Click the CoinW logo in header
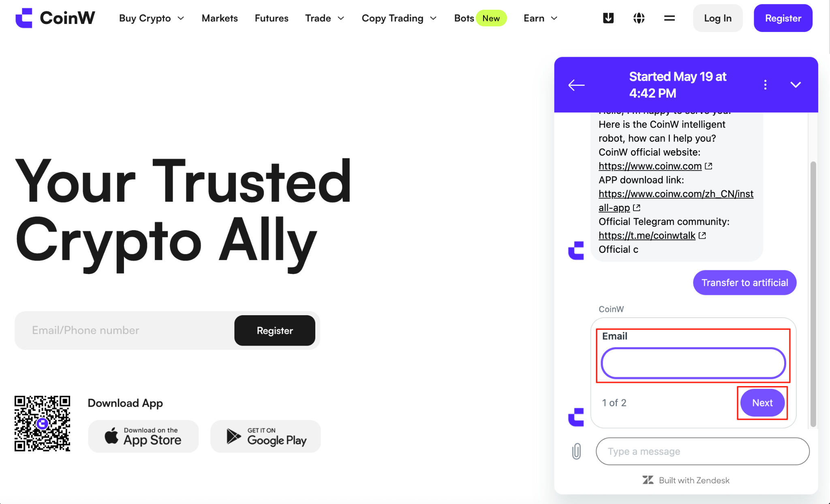830x504 pixels. coord(55,18)
